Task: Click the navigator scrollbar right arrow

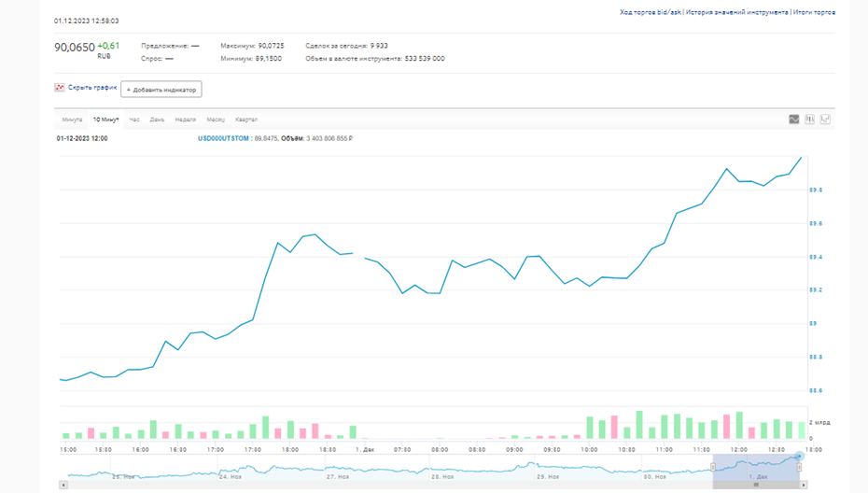Action: (804, 485)
